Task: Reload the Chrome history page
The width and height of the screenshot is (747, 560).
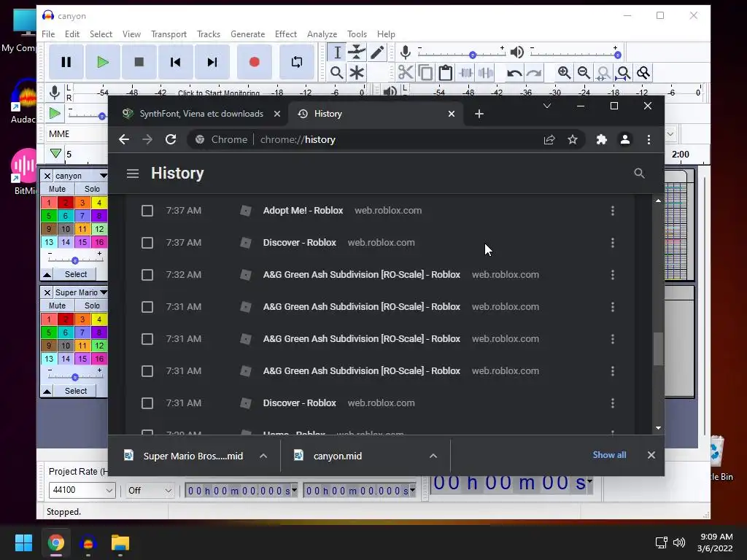Action: pos(171,139)
